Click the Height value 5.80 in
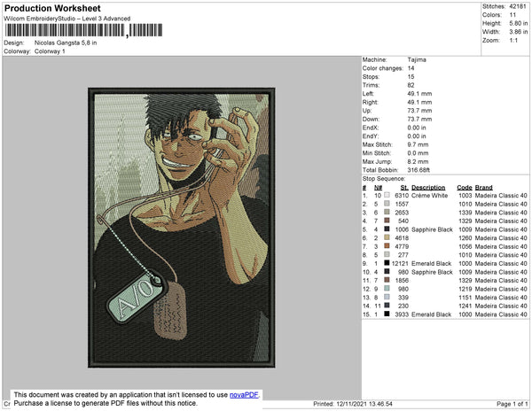 point(518,23)
